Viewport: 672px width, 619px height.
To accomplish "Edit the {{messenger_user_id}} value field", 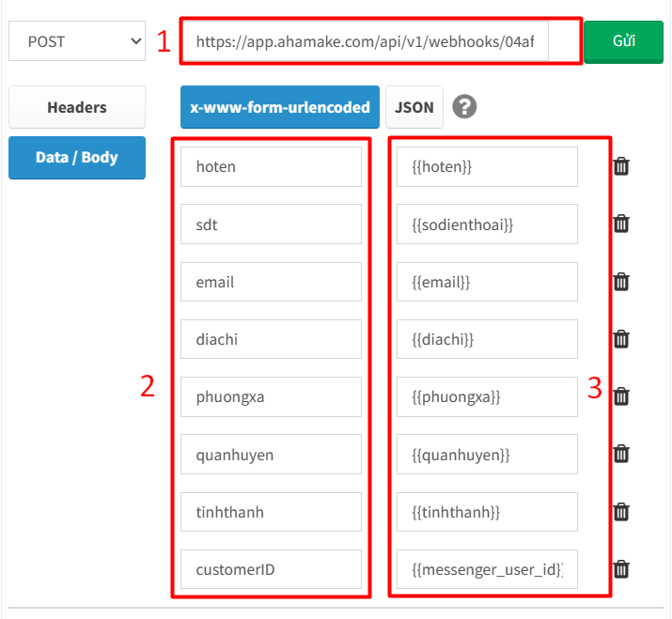I will click(x=487, y=569).
